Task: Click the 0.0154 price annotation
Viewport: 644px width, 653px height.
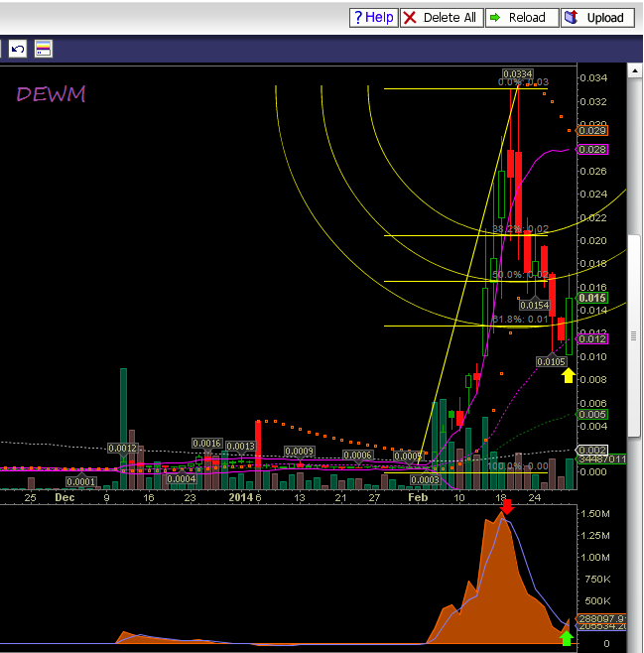Action: (x=535, y=305)
